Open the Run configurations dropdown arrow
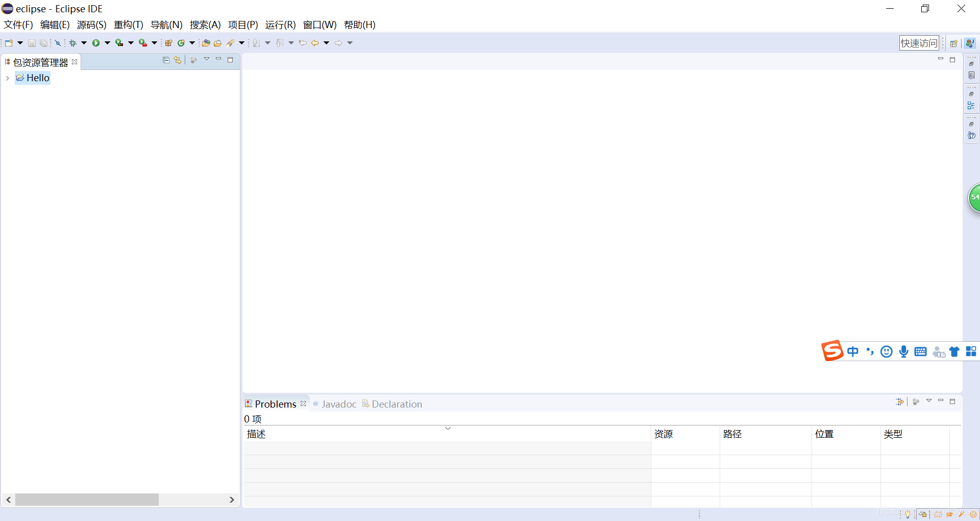Screen dimensions: 980x521 [x=108, y=43]
